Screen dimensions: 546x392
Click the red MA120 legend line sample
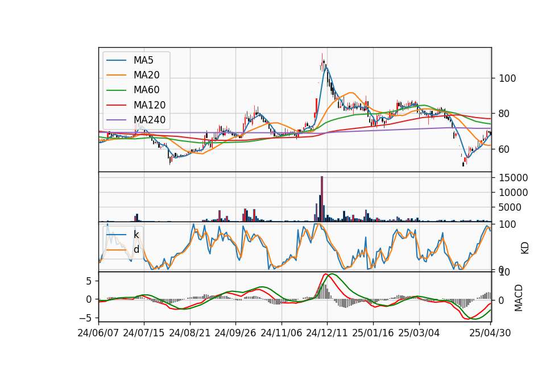116,106
